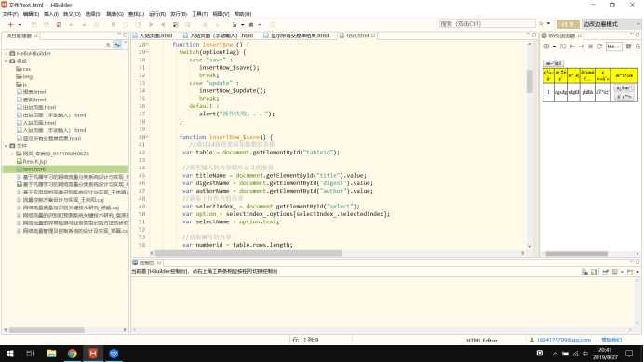Toggle link-with-editor icon in project manager
644x362 pixels.
tap(117, 45)
